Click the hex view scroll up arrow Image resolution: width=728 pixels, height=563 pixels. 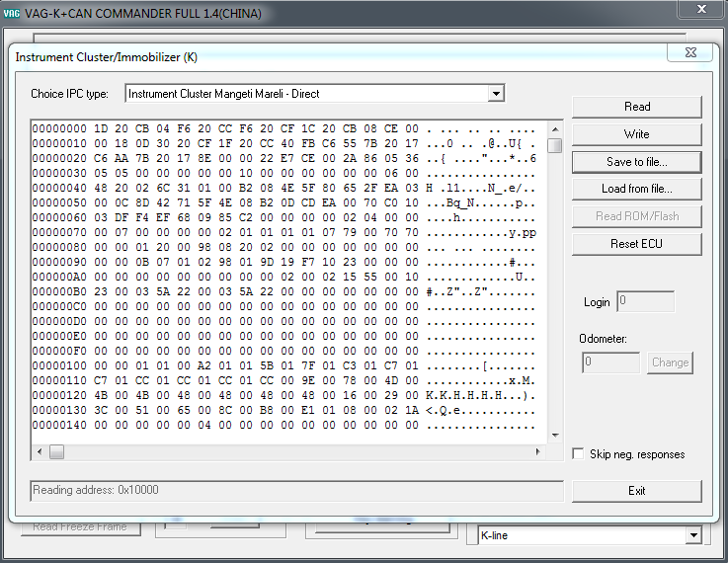(555, 129)
